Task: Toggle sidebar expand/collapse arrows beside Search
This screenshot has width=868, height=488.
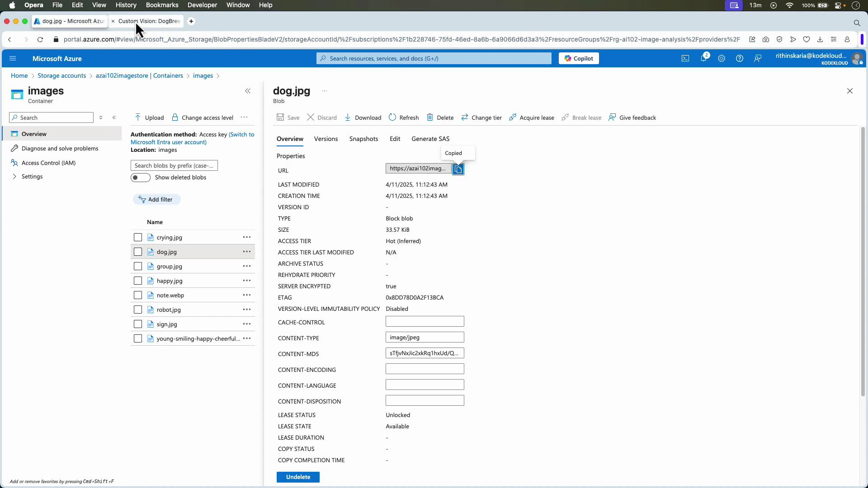Action: coord(101,117)
